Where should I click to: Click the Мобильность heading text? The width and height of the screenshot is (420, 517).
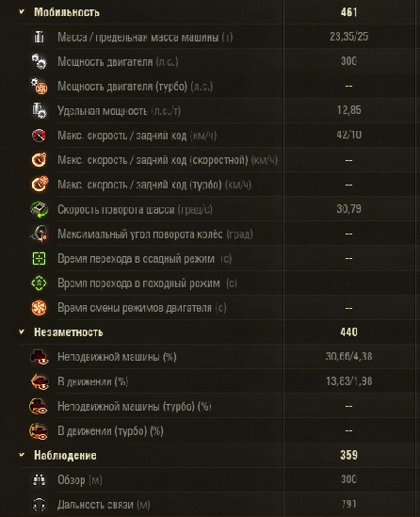pos(67,12)
